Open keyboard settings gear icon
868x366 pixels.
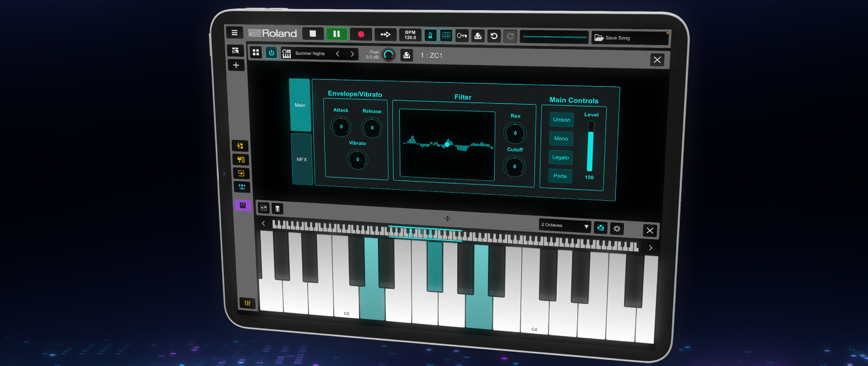[617, 229]
